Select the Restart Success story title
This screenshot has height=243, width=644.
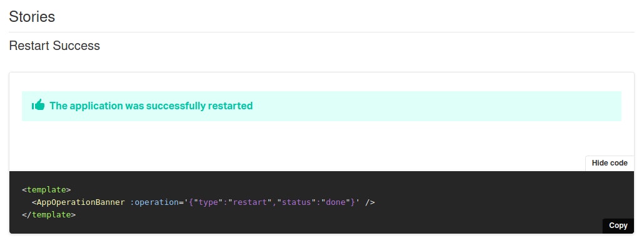pos(54,46)
